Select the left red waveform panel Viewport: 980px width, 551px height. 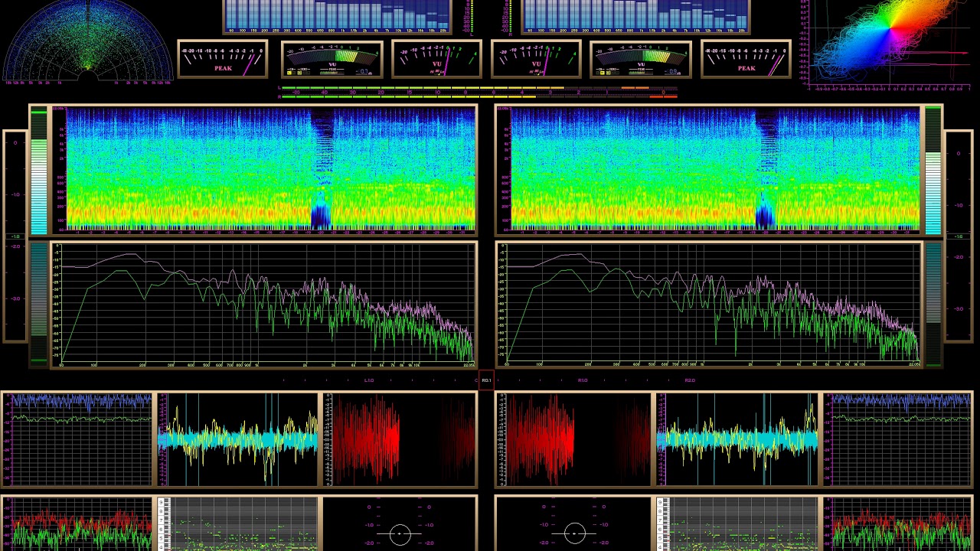pos(399,440)
